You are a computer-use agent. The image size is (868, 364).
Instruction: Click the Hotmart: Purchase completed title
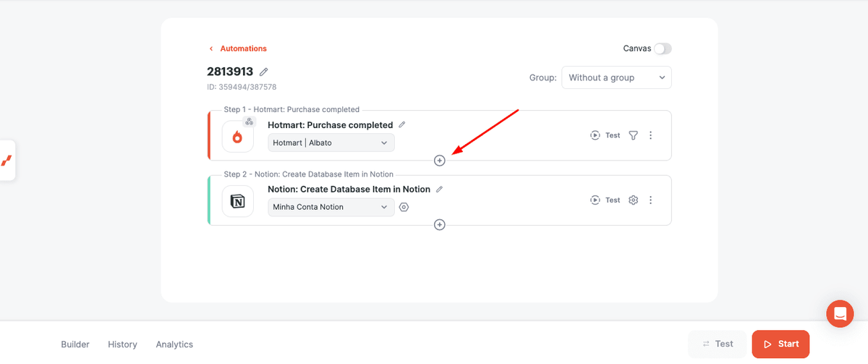(x=331, y=125)
